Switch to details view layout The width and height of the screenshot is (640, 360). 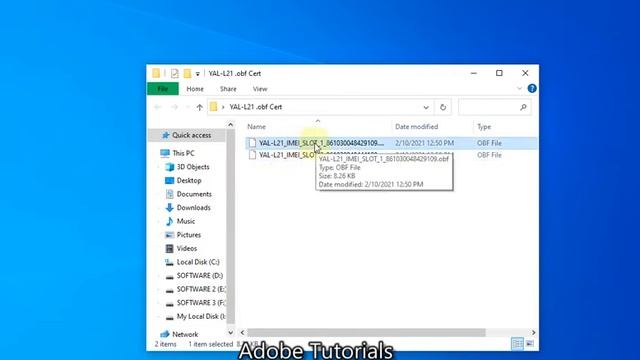coord(517,344)
